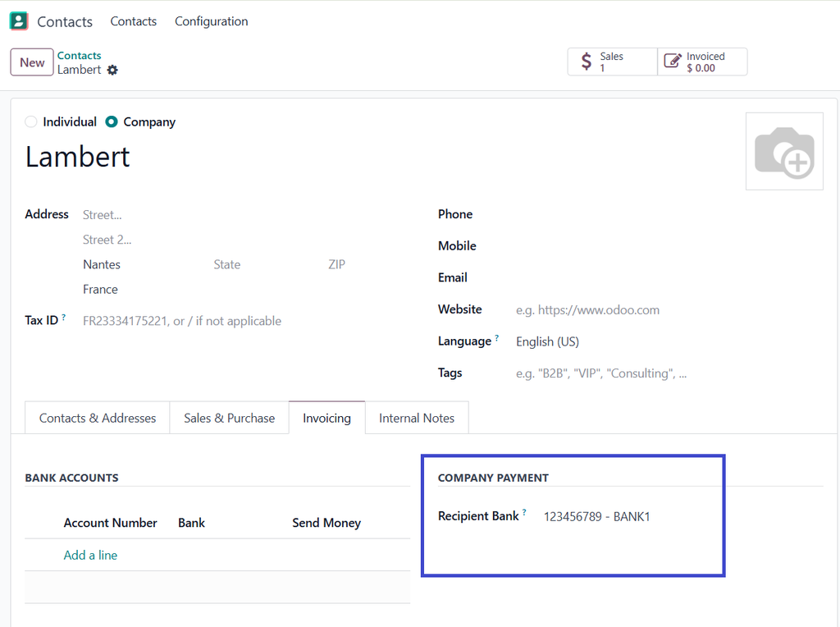Image resolution: width=840 pixels, height=627 pixels.
Task: Click the Email field
Action: [x=669, y=277]
